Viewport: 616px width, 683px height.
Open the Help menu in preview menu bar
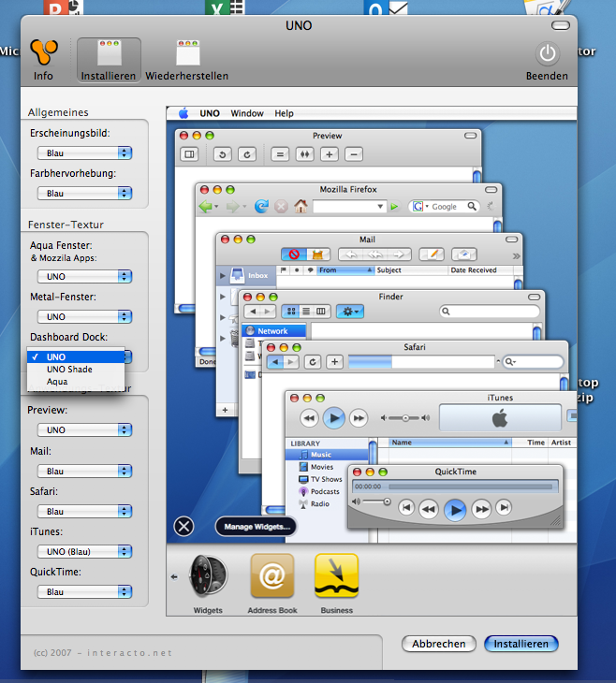284,113
